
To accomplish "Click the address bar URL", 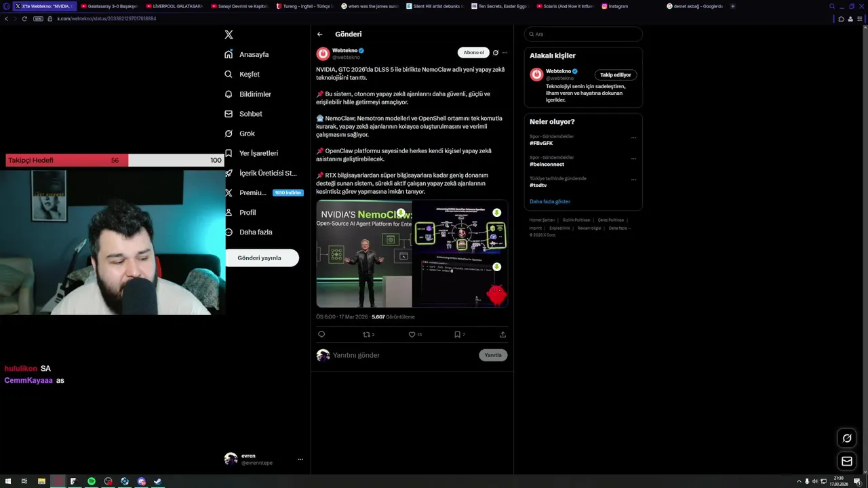I will (x=106, y=18).
